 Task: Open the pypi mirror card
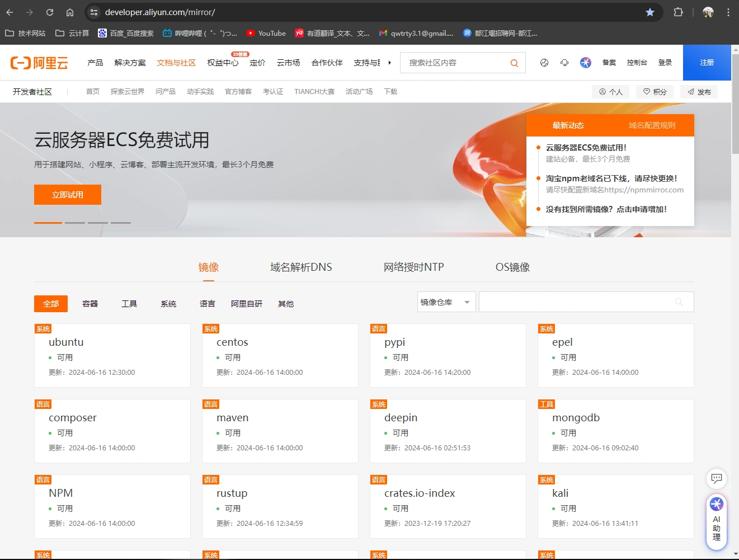coord(448,355)
